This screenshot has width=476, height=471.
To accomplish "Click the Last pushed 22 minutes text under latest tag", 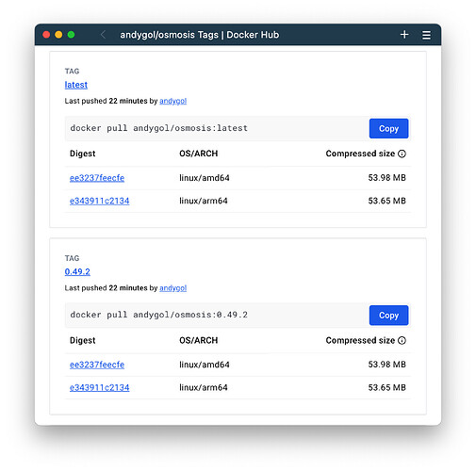I will click(106, 101).
